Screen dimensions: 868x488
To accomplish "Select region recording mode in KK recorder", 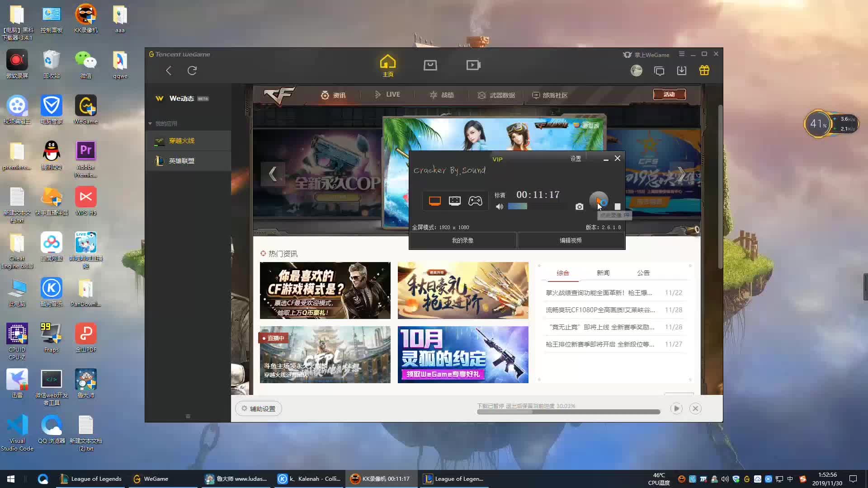I will 455,201.
